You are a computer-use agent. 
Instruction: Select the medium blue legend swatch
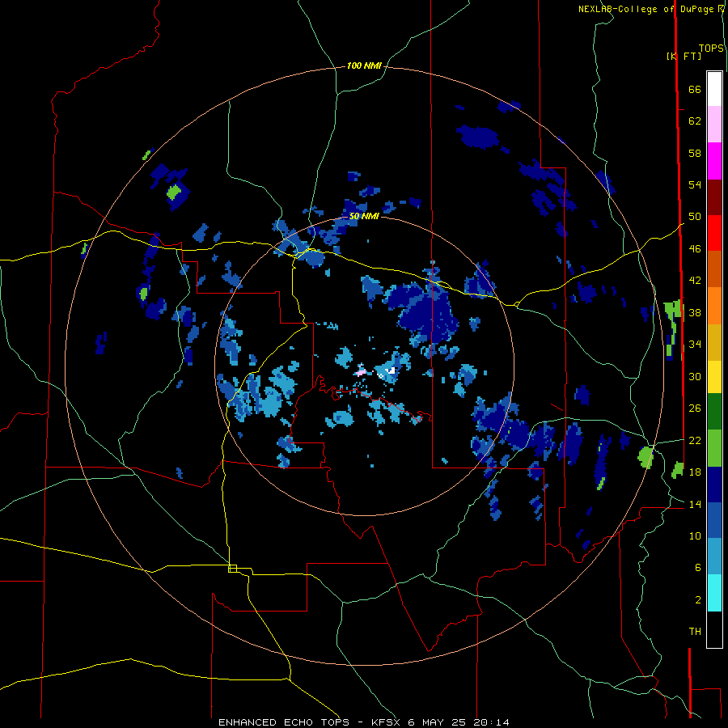714,520
